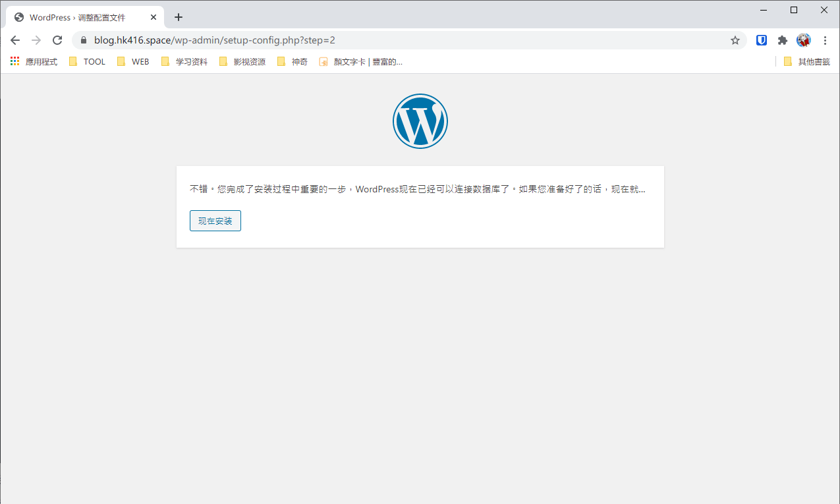Viewport: 840px width, 504px height.
Task: Click the padlock site security icon
Action: point(84,40)
